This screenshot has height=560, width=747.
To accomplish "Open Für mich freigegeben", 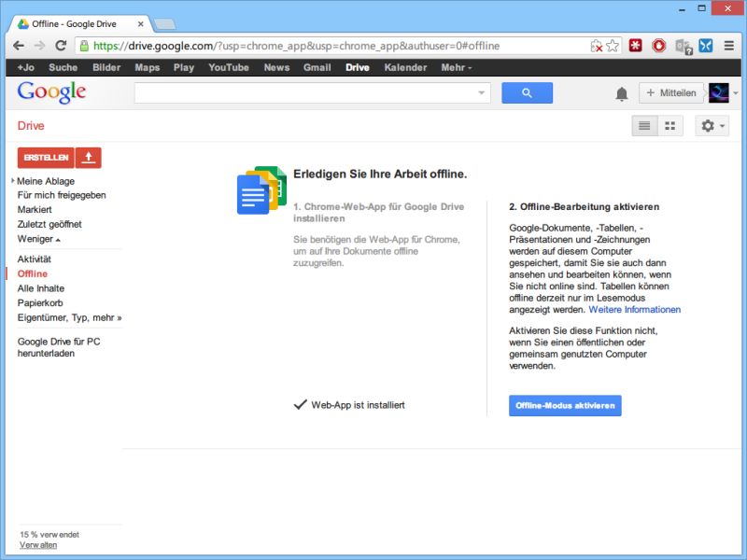I will (x=62, y=195).
